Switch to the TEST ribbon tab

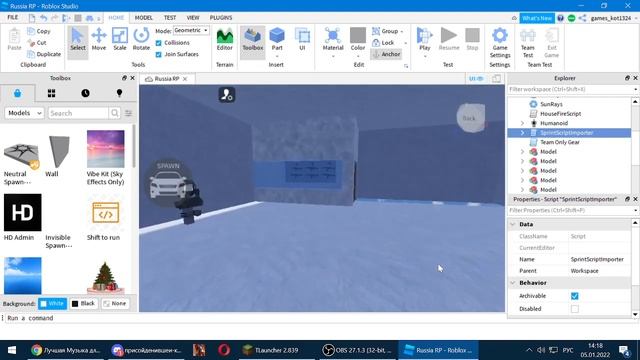(x=170, y=18)
